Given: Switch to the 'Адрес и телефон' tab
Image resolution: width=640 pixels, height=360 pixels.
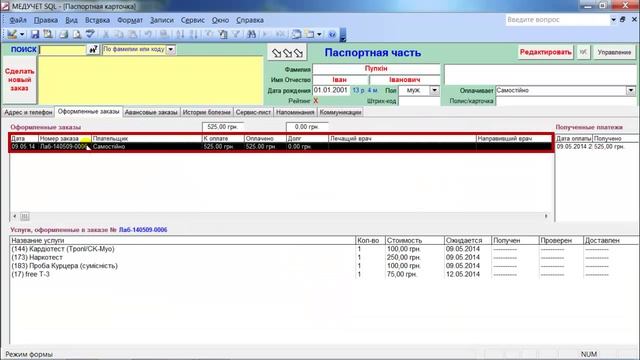Looking at the screenshot, I should point(28,112).
